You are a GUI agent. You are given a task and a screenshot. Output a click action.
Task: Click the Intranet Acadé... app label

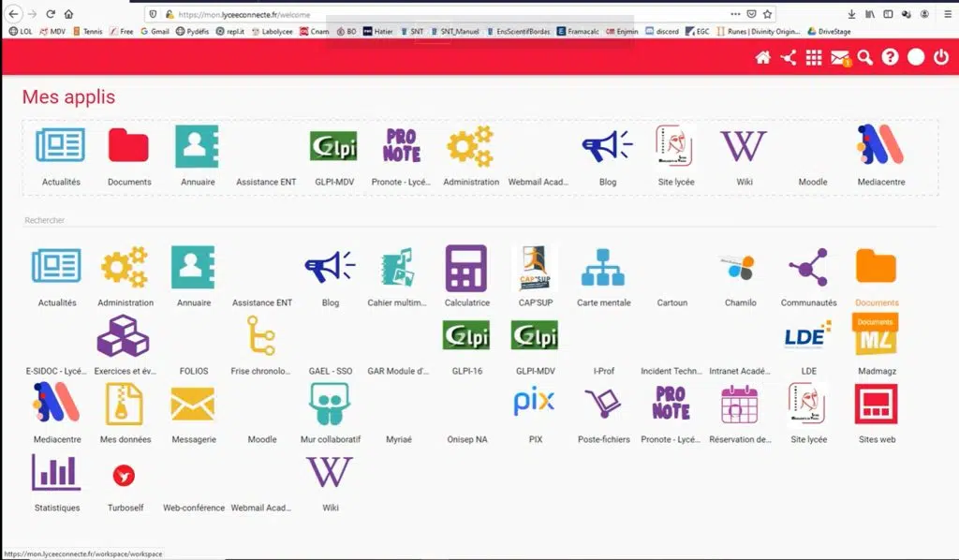(740, 371)
